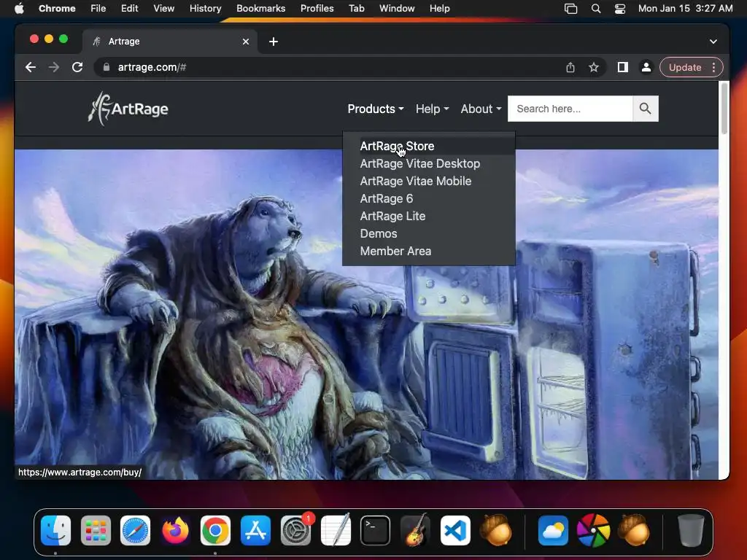The image size is (747, 560).
Task: Open the Trash in the dock
Action: point(691,530)
